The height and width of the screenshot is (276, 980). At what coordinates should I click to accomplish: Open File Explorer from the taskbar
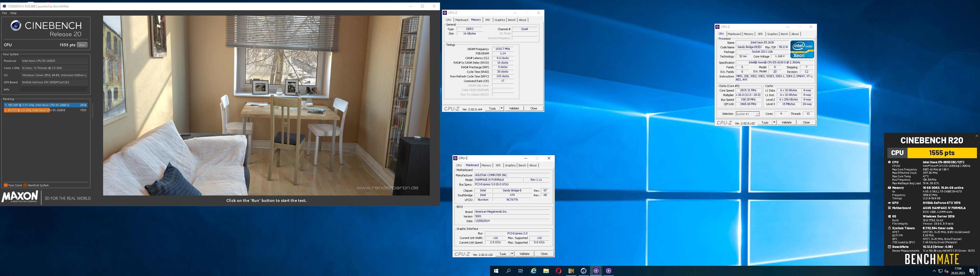pyautogui.click(x=546, y=271)
